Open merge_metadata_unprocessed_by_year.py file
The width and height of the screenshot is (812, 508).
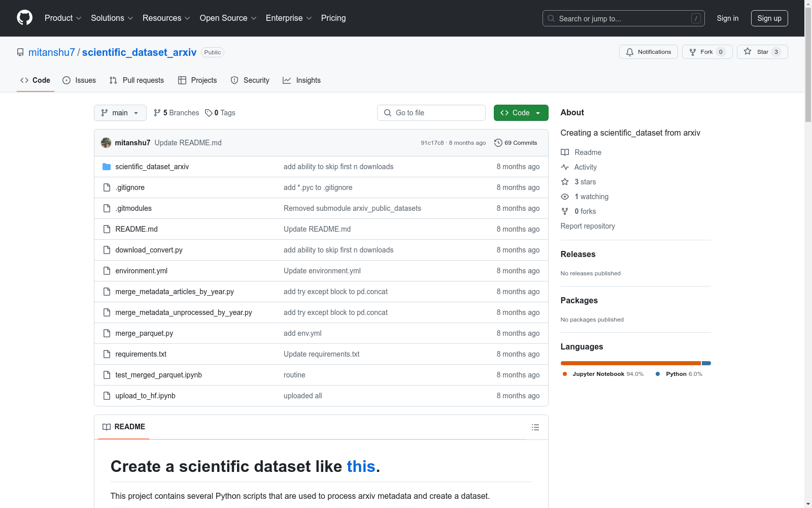pyautogui.click(x=184, y=312)
